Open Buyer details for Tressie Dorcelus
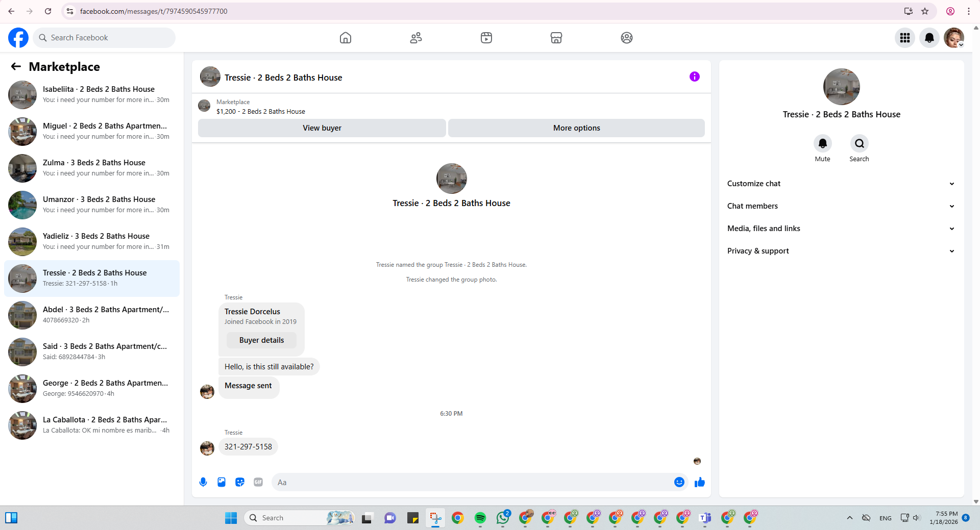 pyautogui.click(x=261, y=340)
